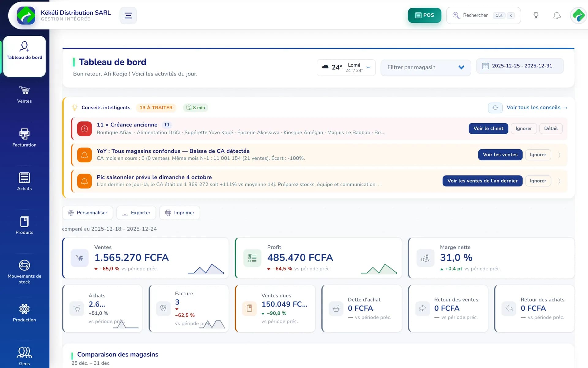Open the Gens sidebar section

(x=24, y=357)
